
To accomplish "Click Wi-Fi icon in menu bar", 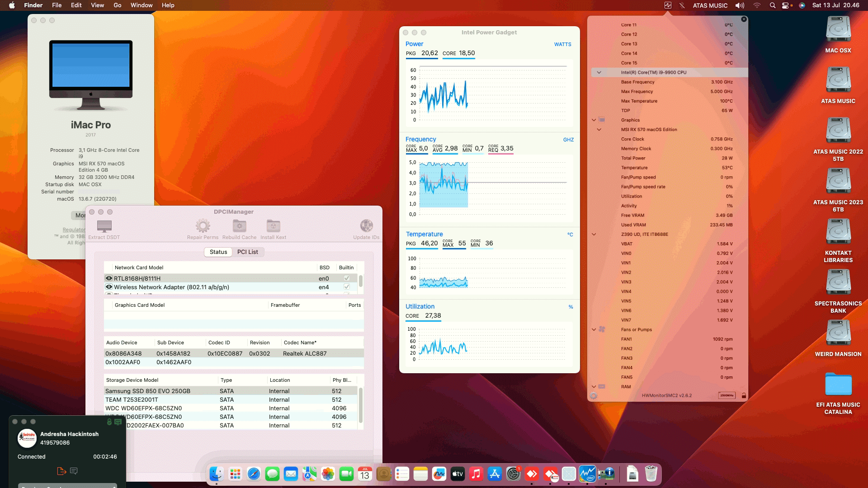I will click(x=757, y=5).
